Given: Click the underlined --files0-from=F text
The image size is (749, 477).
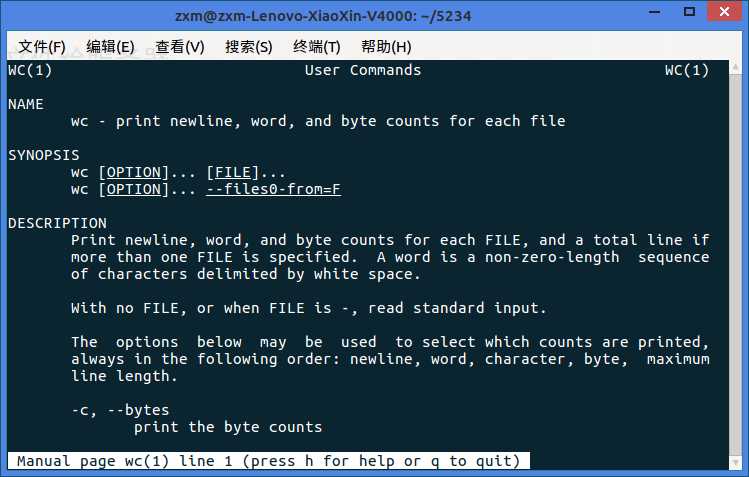Looking at the screenshot, I should click(274, 189).
